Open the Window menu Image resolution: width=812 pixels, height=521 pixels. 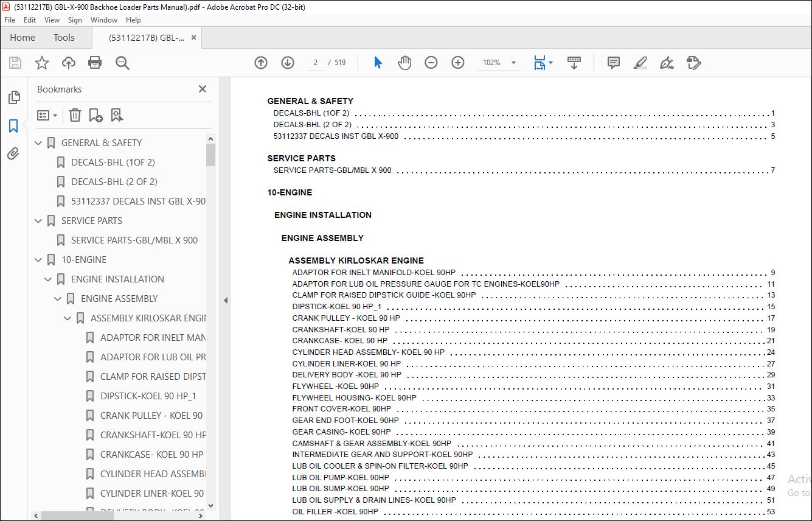104,20
